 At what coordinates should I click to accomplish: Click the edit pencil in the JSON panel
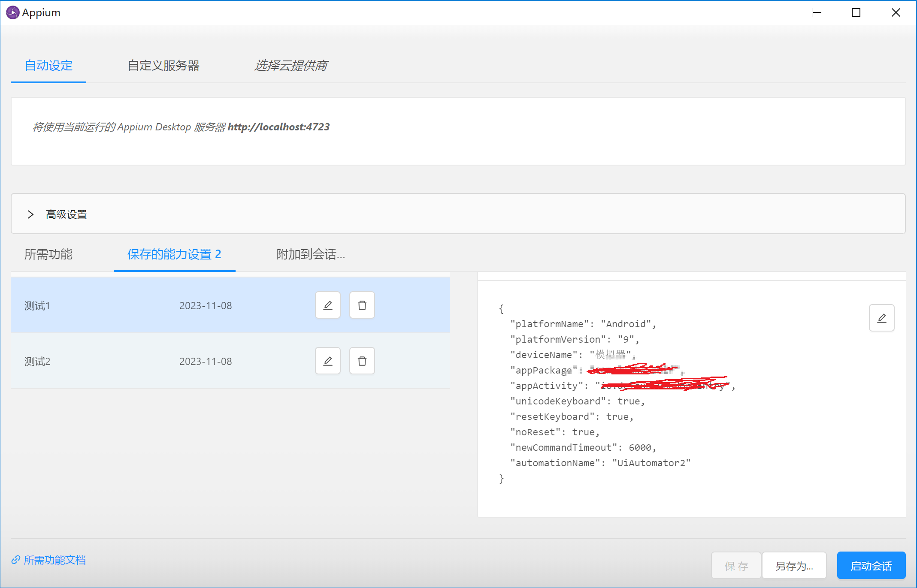coord(882,318)
